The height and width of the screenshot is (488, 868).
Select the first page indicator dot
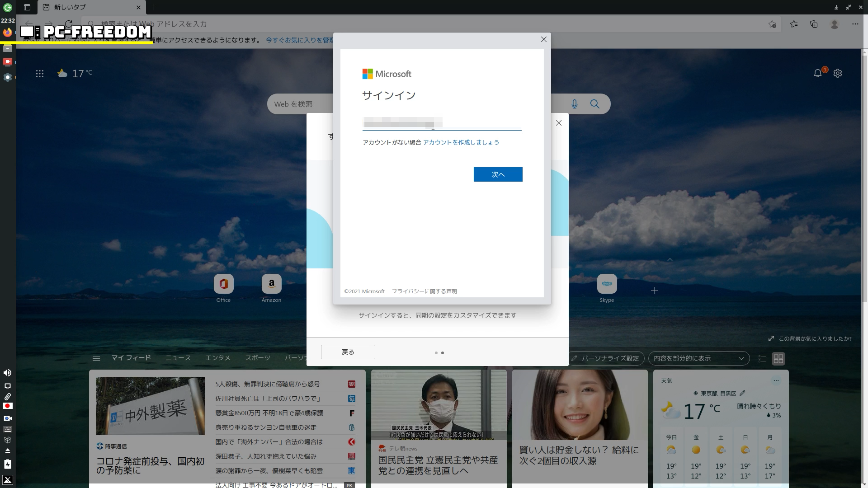[x=436, y=353]
